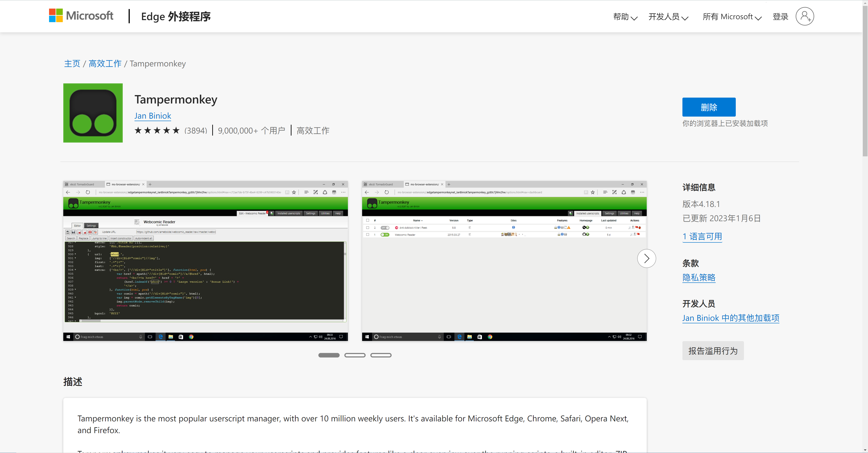Click the green Tampermonkey extension icon

coord(93,113)
